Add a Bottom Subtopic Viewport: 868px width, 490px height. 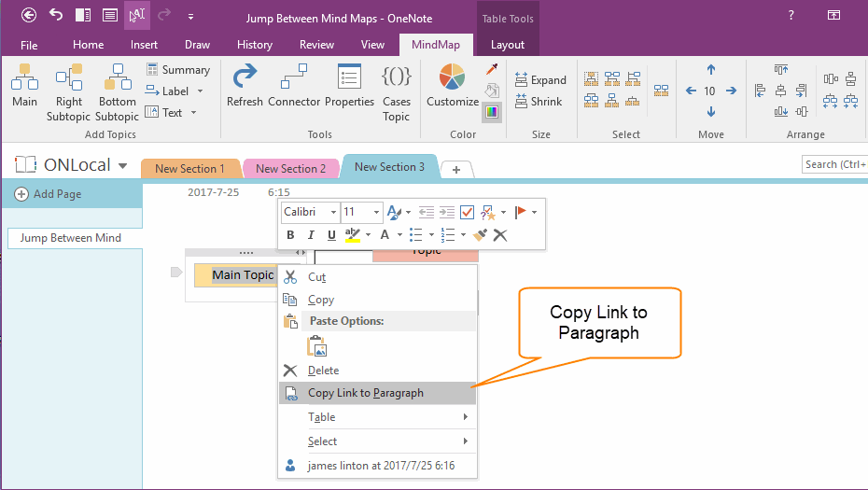click(x=118, y=92)
